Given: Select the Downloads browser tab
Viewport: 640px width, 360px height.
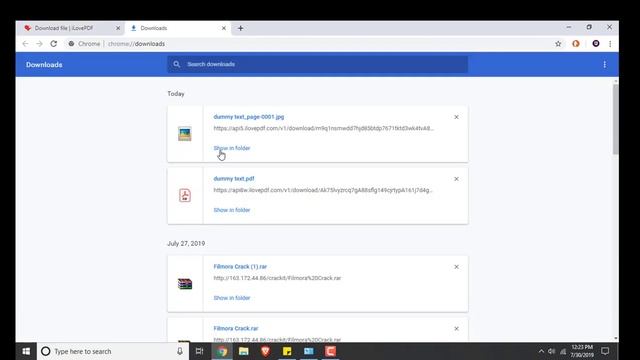Looking at the screenshot, I should (178, 28).
